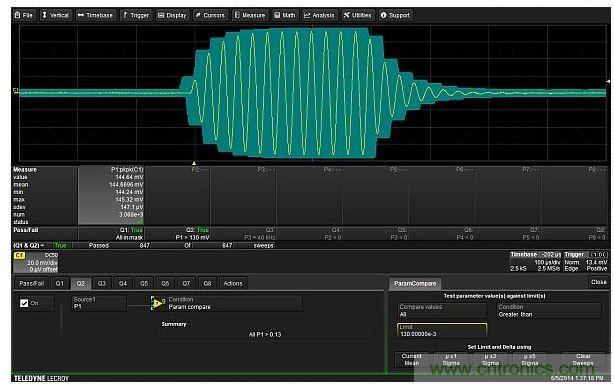Open the File menu
The height and width of the screenshot is (384, 614).
point(23,15)
